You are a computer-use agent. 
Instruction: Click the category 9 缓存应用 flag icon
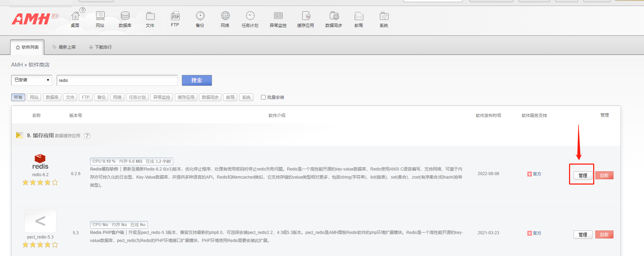[20, 135]
